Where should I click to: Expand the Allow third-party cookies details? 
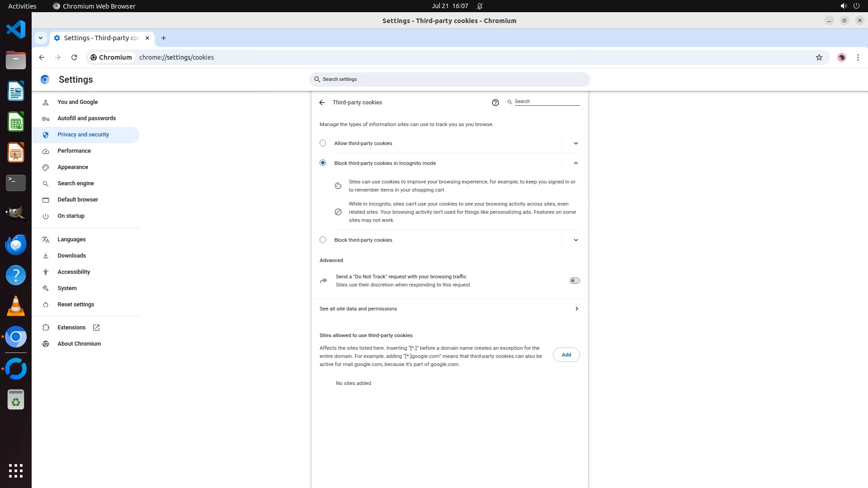[x=576, y=143]
